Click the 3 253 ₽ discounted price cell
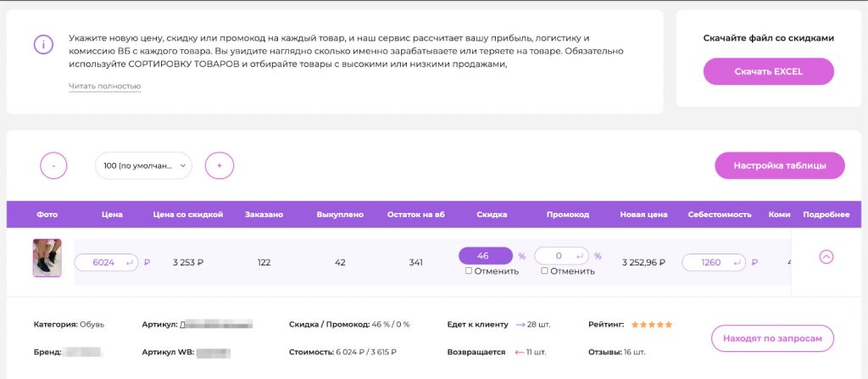 point(187,263)
